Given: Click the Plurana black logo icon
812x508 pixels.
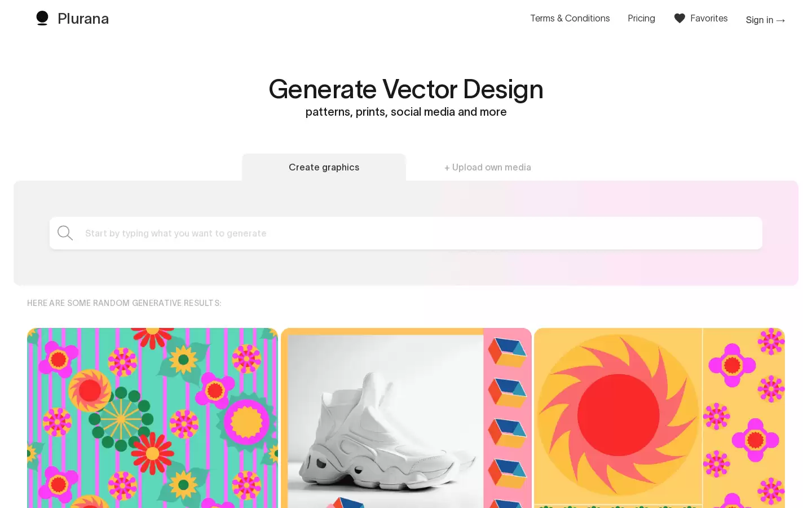Looking at the screenshot, I should pos(42,18).
